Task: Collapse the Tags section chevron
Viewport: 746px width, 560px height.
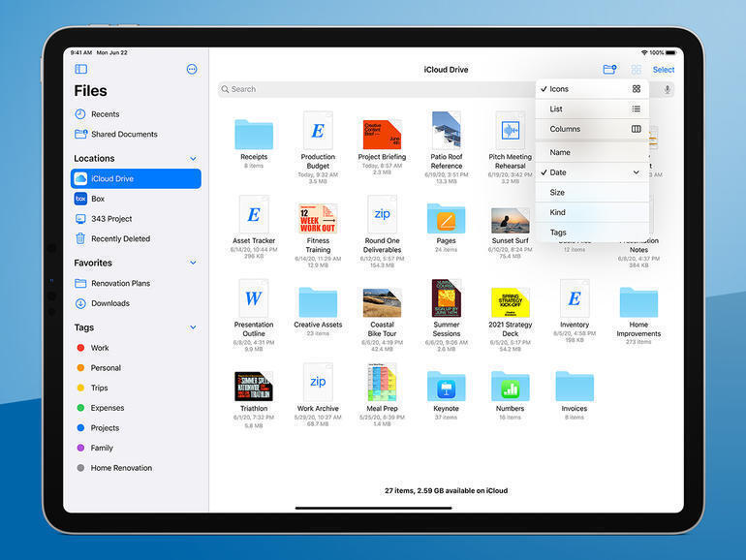Action: (193, 327)
